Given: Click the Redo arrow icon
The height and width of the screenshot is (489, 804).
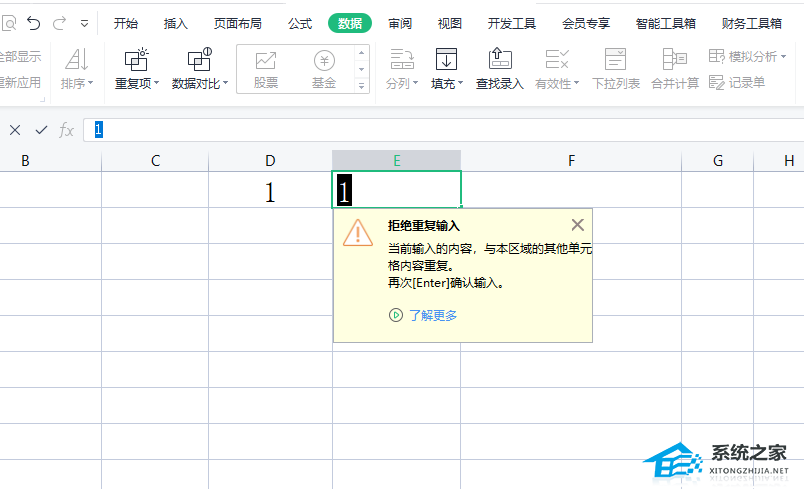Looking at the screenshot, I should pyautogui.click(x=59, y=23).
